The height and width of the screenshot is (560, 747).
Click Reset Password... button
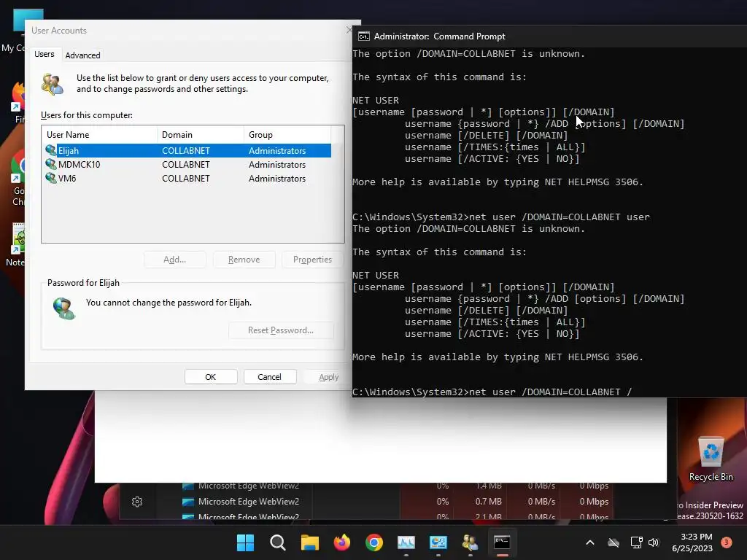pos(281,330)
